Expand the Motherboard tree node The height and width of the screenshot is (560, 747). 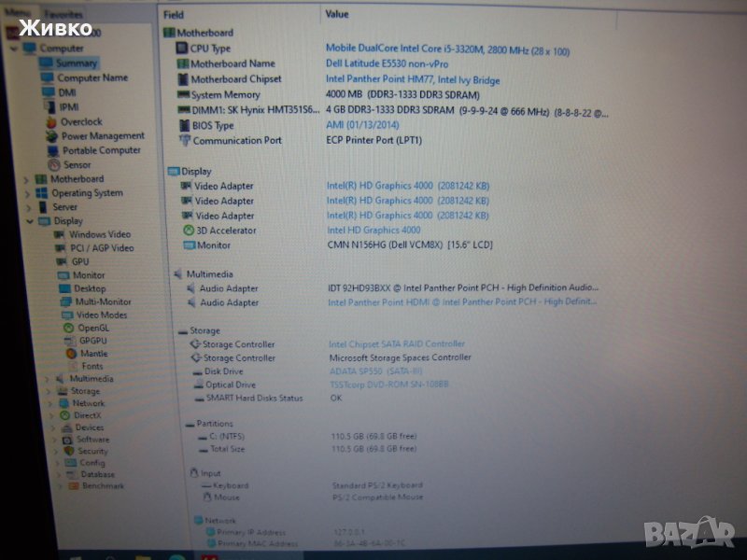[x=26, y=179]
